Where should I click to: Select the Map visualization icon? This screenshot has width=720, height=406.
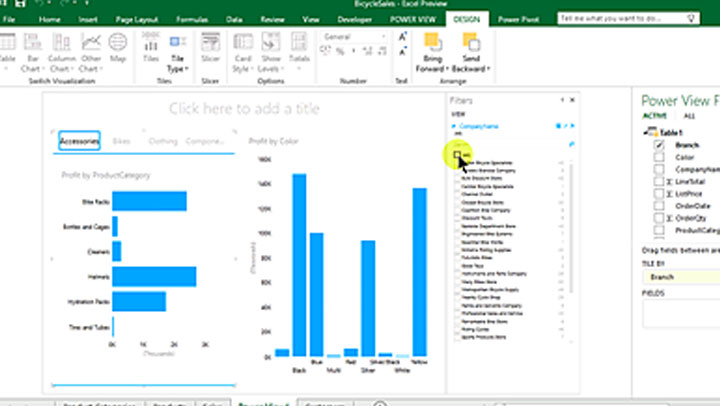pos(118,47)
